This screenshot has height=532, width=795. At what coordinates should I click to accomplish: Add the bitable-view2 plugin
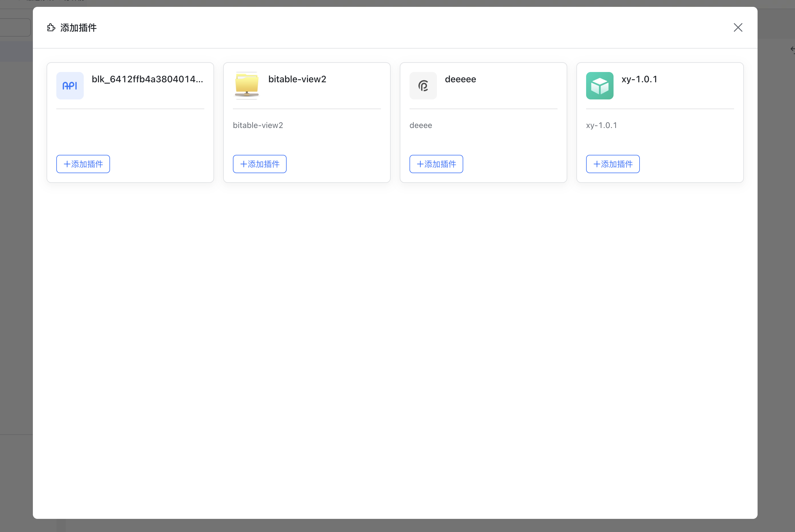(259, 164)
